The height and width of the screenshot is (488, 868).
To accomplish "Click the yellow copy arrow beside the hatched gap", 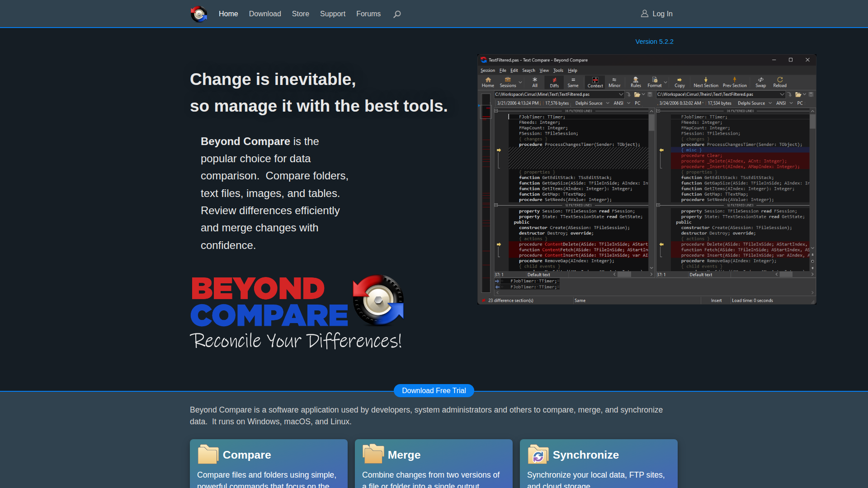I will 499,150.
